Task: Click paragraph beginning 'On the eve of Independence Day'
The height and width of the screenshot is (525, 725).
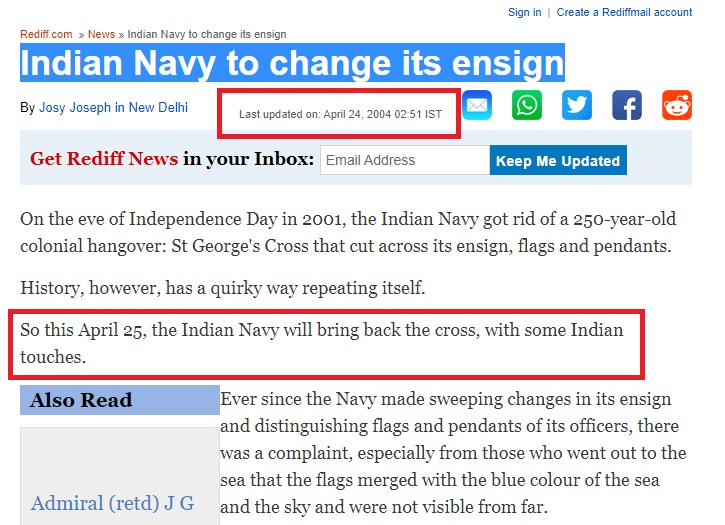Action: pos(348,232)
